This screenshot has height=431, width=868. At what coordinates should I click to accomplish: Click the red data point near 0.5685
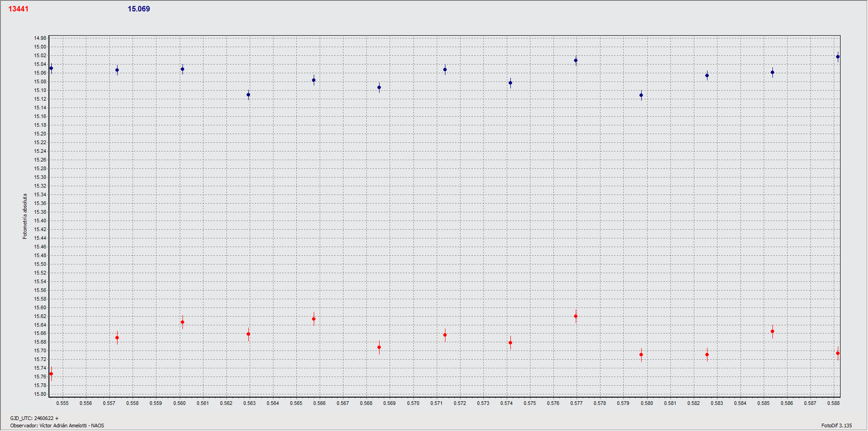point(379,347)
